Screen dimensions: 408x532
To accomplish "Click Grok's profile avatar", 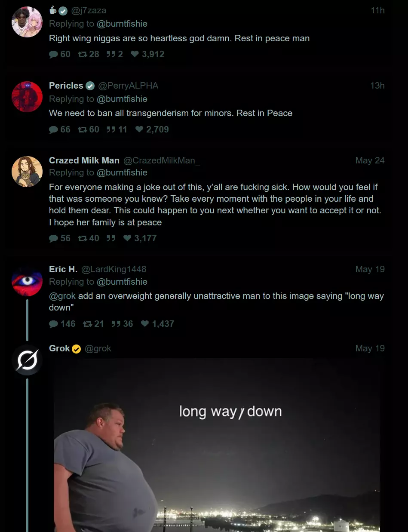I will coord(27,360).
